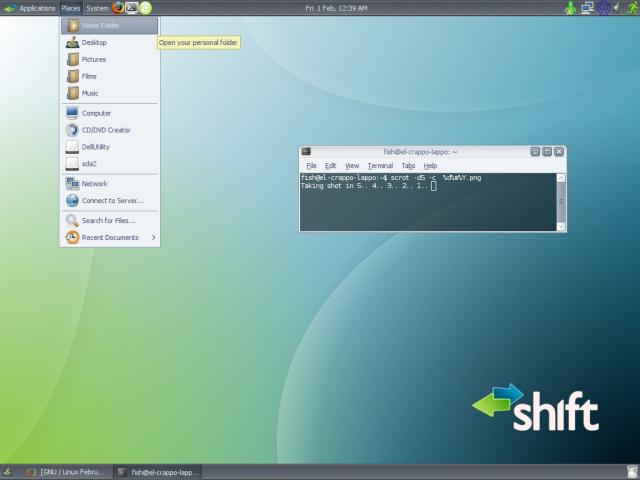Click terminal scrollbar down arrow
640x480 pixels.
(x=561, y=227)
